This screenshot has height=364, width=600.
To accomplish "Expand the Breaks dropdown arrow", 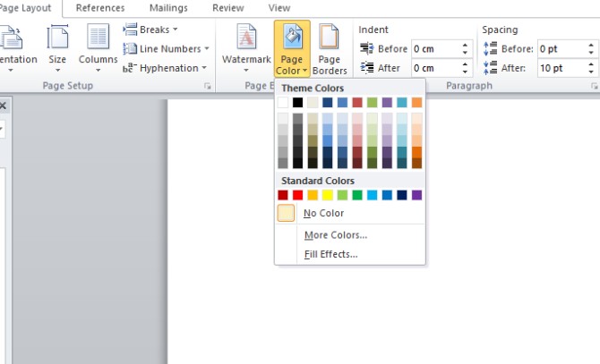I will (x=176, y=29).
